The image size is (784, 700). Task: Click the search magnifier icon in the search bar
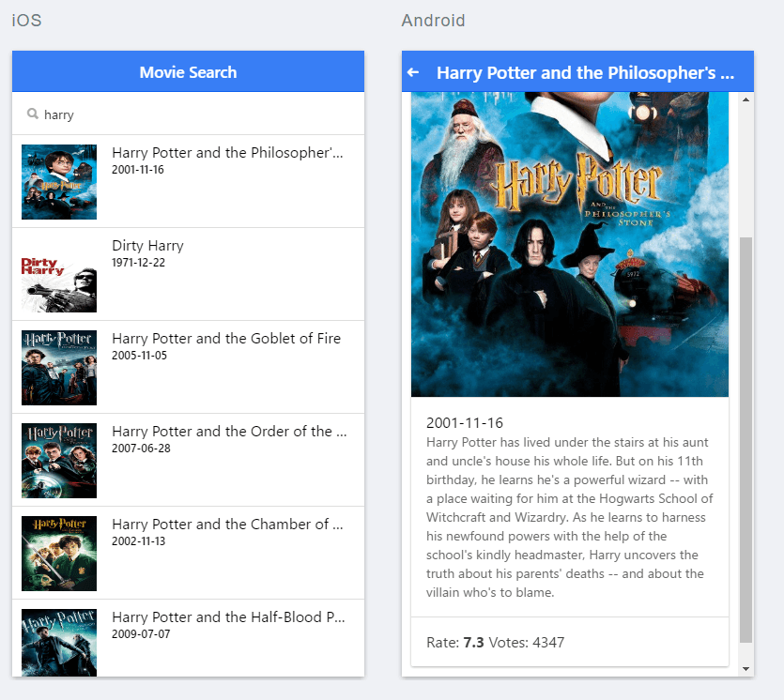[x=30, y=115]
